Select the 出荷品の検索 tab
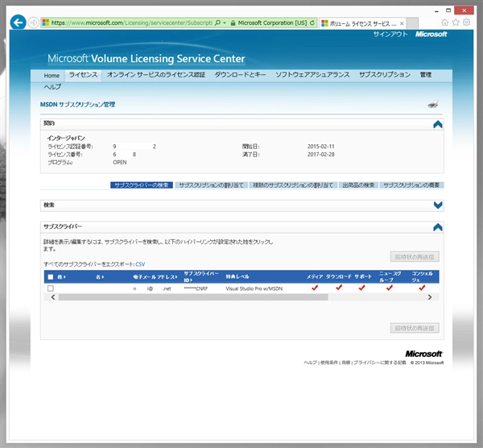The height and width of the screenshot is (448, 483). (358, 185)
